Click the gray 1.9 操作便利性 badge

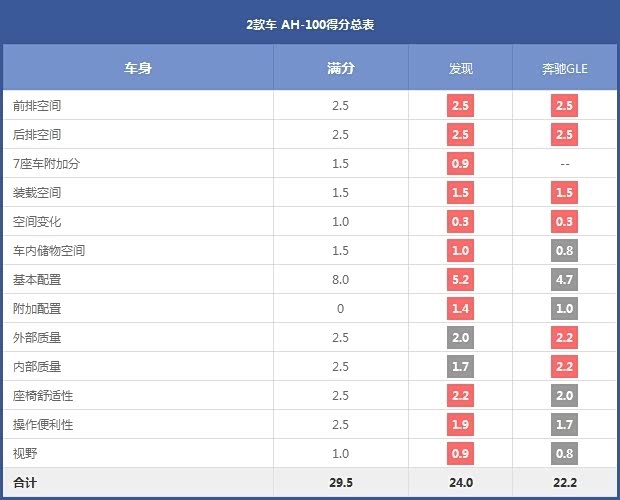click(461, 425)
